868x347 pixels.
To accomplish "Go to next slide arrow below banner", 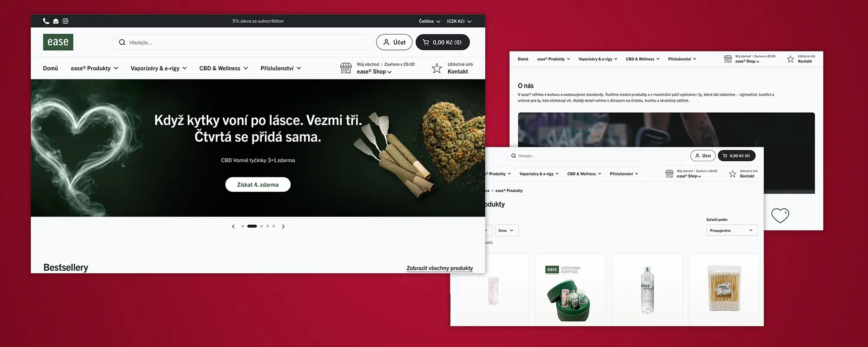I will (283, 226).
